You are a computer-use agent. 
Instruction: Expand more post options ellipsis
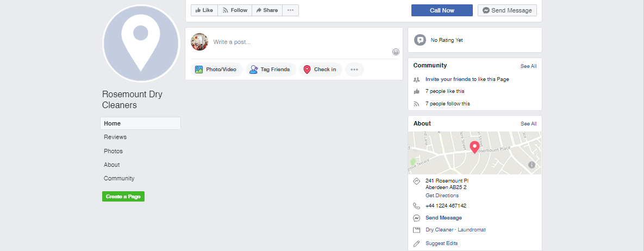coord(354,70)
